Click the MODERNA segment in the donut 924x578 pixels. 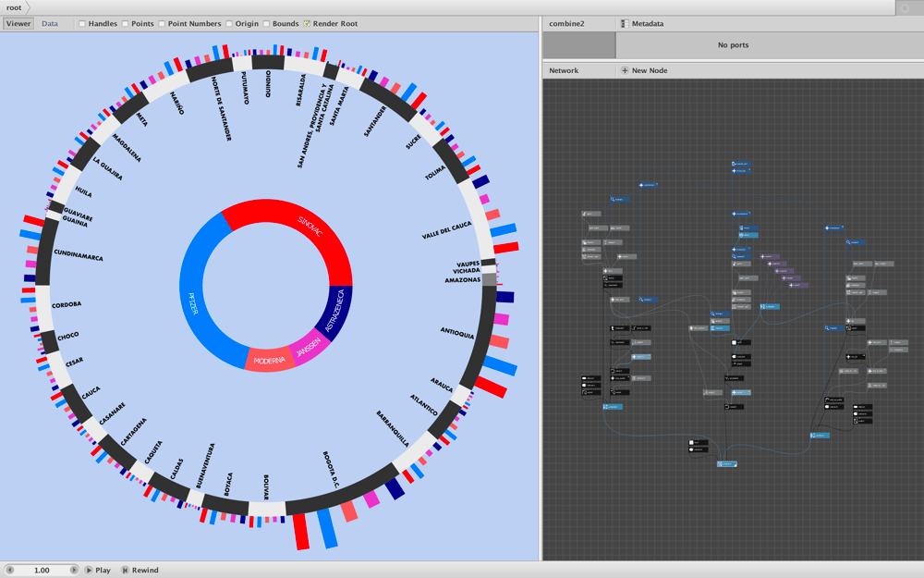[x=269, y=360]
